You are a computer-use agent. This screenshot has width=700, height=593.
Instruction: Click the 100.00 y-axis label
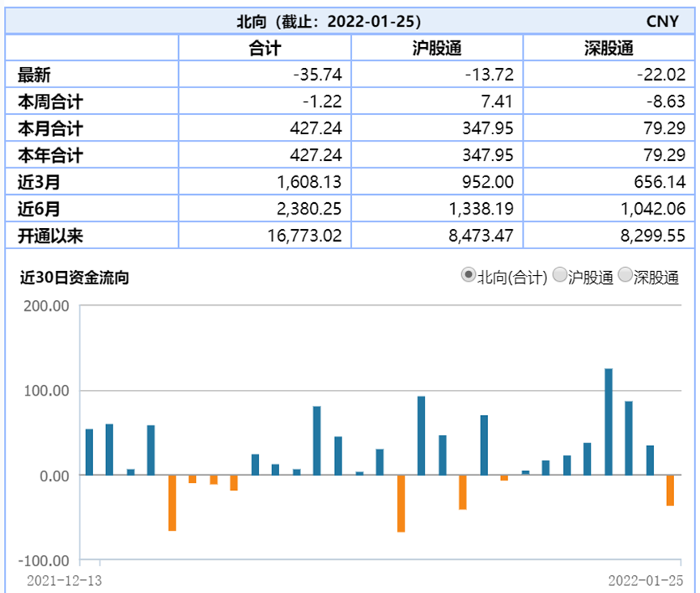point(46,391)
